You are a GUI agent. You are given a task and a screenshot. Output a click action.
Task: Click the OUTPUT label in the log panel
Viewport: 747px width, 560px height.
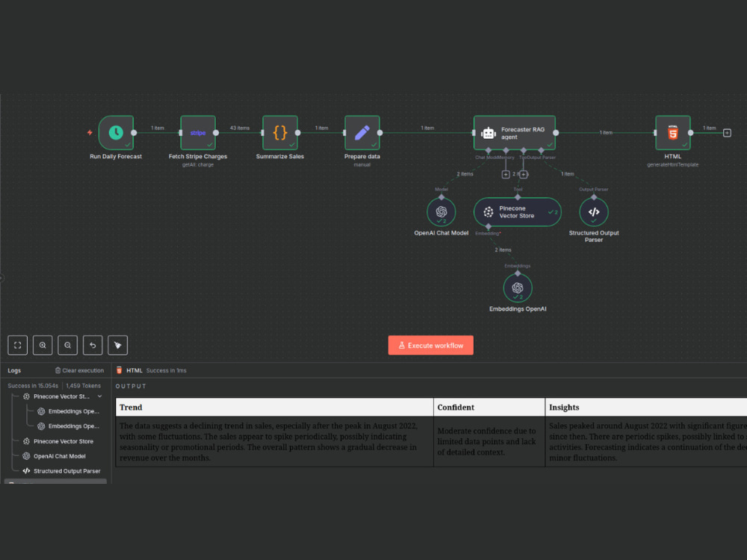pos(131,386)
